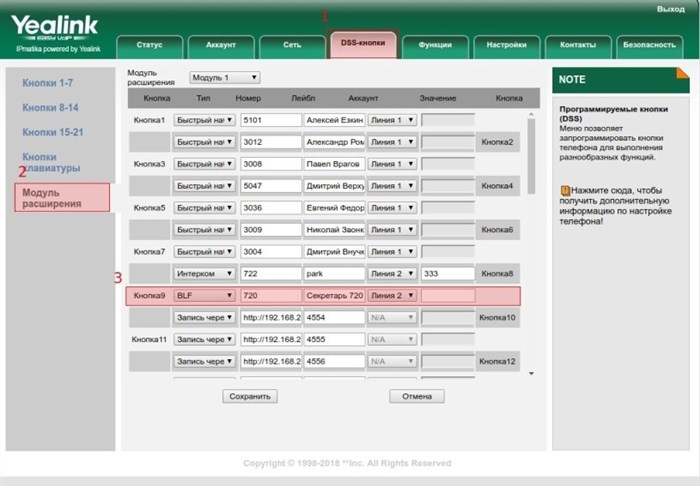Open the Модуль 1 expansion module dropdown

point(225,78)
